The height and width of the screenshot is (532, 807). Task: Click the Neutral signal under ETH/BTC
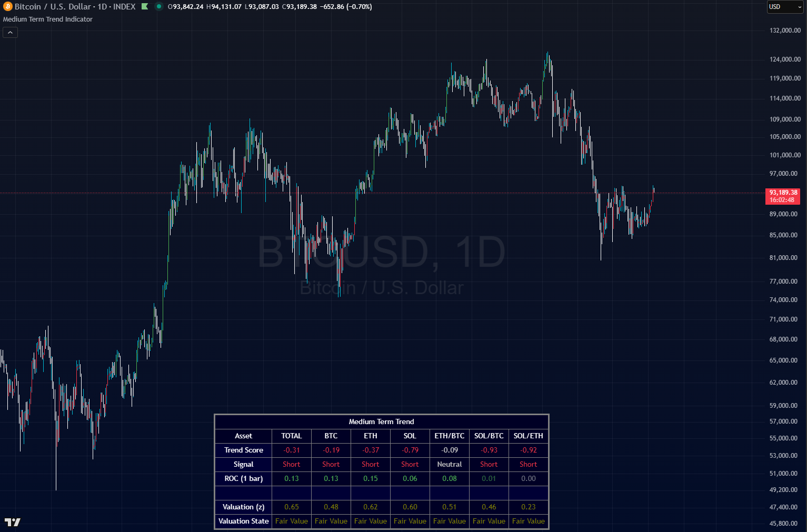449,464
